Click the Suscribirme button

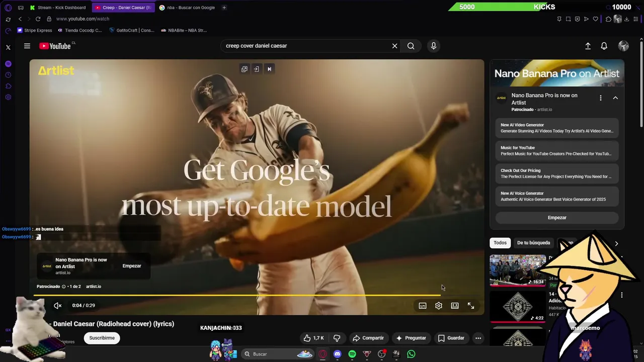pos(102,338)
